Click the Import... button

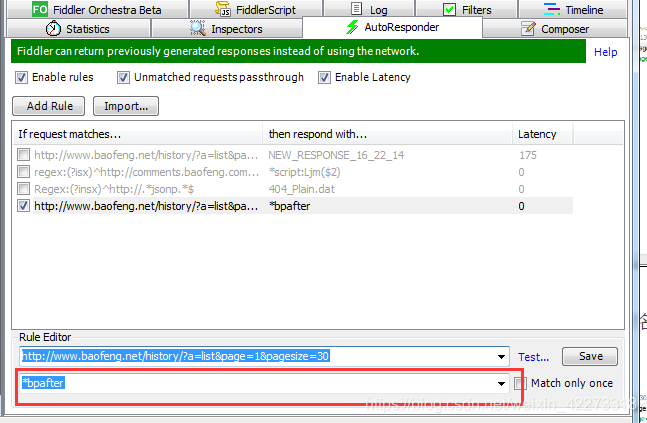pyautogui.click(x=126, y=106)
